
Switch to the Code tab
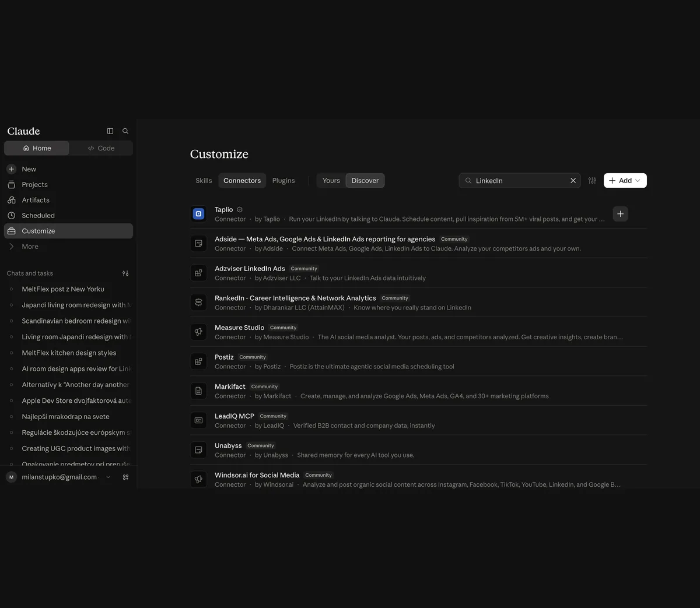coord(101,148)
